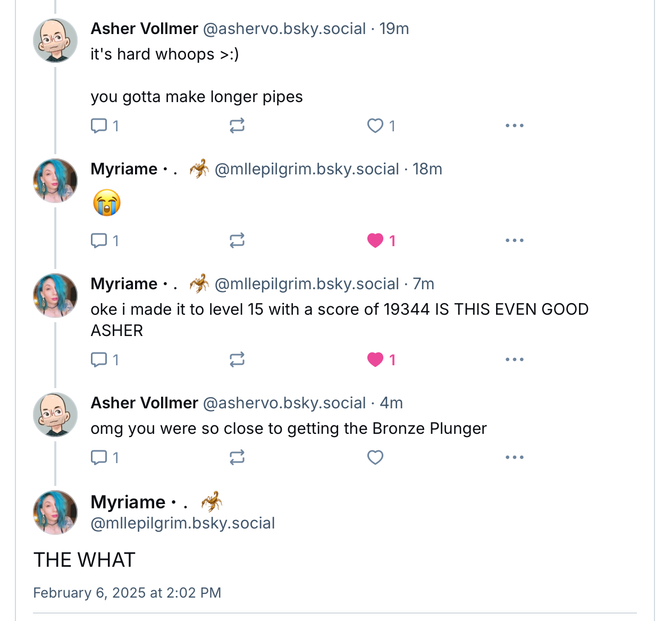
Task: Open the 4m timestamp on Asher's post
Action: pos(391,403)
